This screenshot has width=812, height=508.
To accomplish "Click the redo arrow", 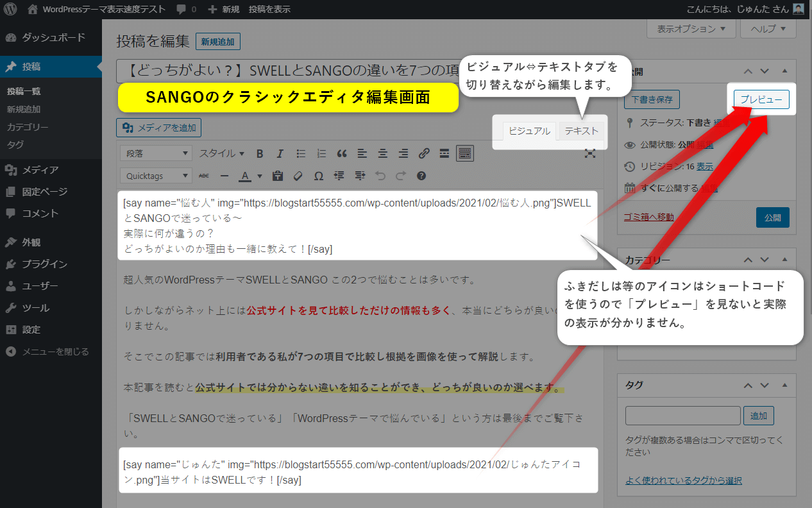I will (401, 176).
